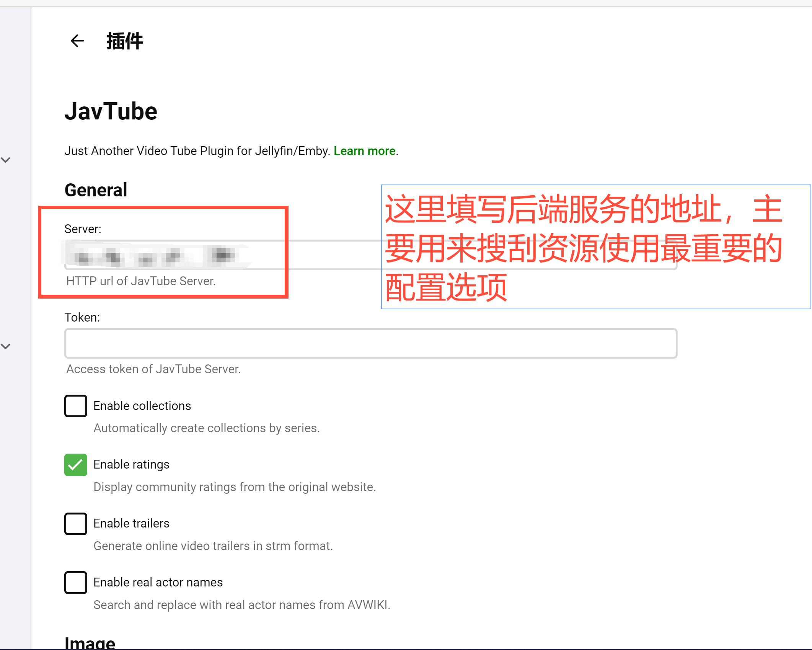Uncheck the Enable ratings checkbox
812x650 pixels.
(x=76, y=465)
